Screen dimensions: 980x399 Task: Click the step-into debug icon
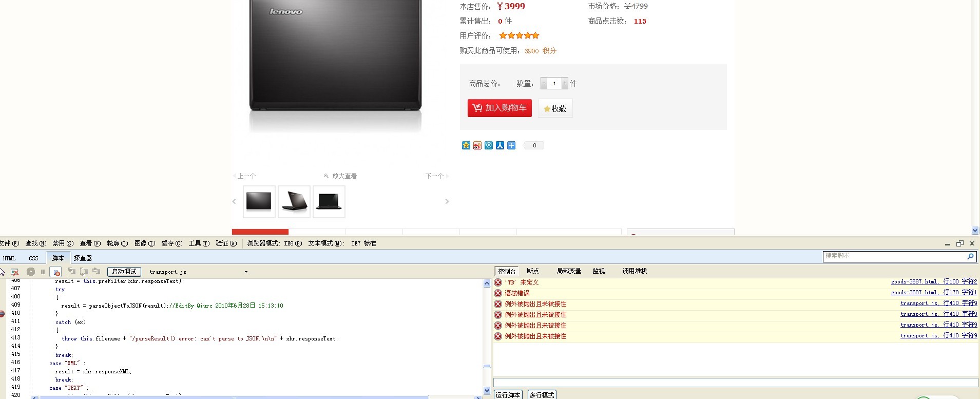(x=71, y=271)
